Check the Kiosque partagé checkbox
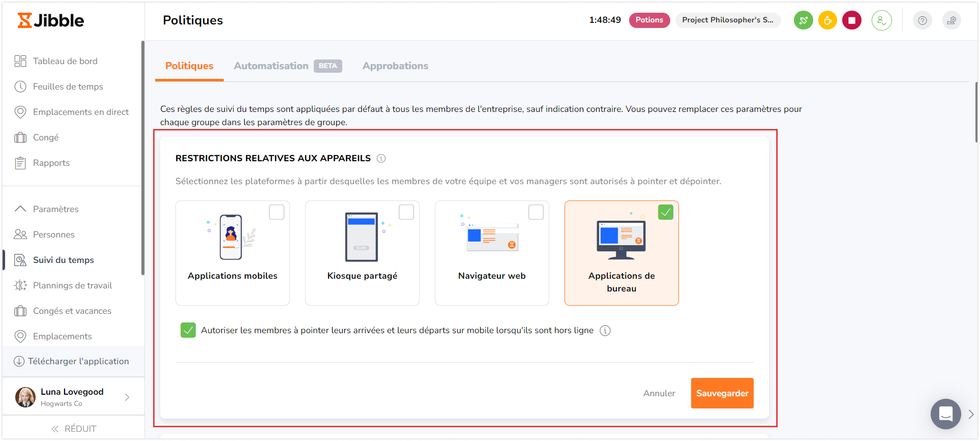The height and width of the screenshot is (441, 980). [406, 212]
